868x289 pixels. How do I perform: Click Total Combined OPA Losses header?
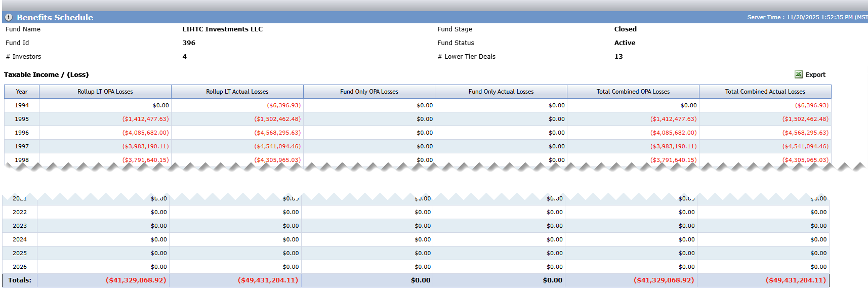point(633,92)
